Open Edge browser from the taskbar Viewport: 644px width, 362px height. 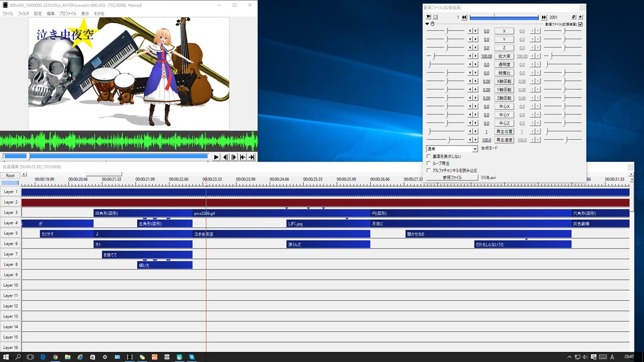43,357
